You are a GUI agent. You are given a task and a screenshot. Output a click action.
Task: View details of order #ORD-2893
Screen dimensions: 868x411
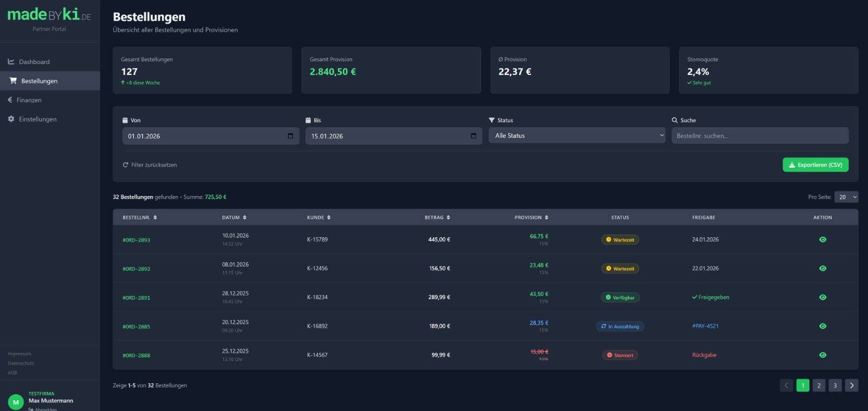click(x=822, y=239)
